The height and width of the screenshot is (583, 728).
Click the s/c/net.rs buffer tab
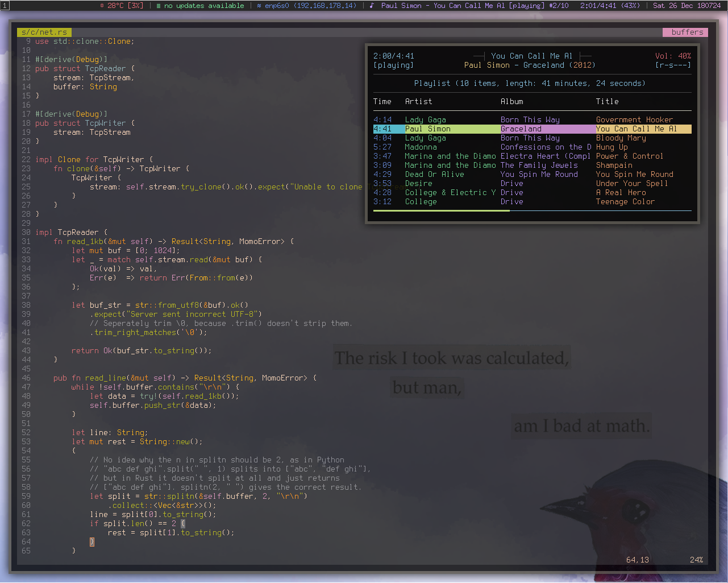pos(44,32)
